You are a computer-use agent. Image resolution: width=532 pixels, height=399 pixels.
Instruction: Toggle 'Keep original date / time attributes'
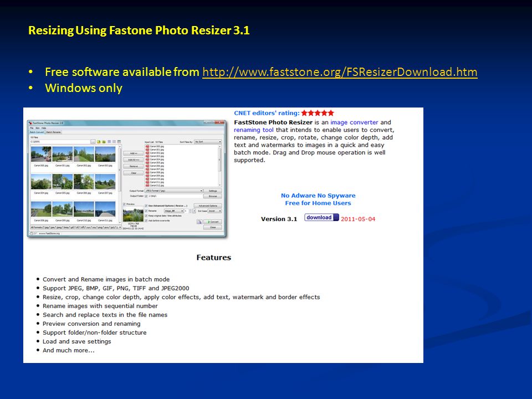click(x=146, y=216)
